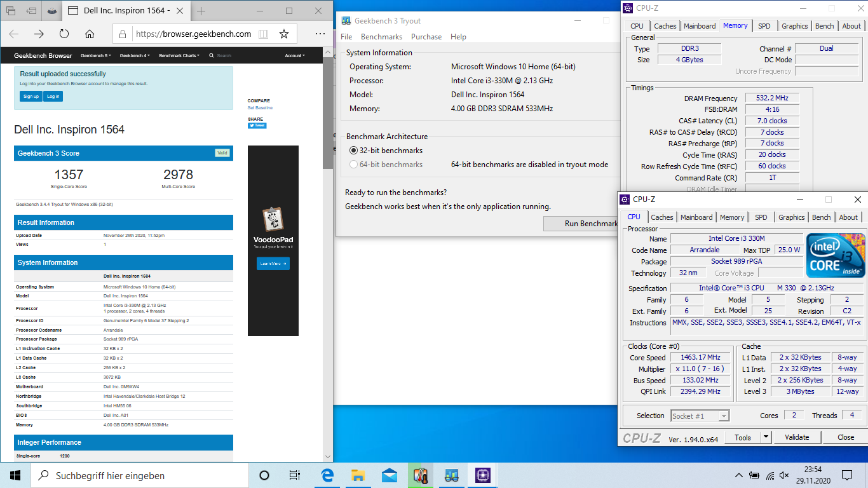This screenshot has width=868, height=488.
Task: Toggle reading view icon in Edge
Action: click(x=263, y=34)
